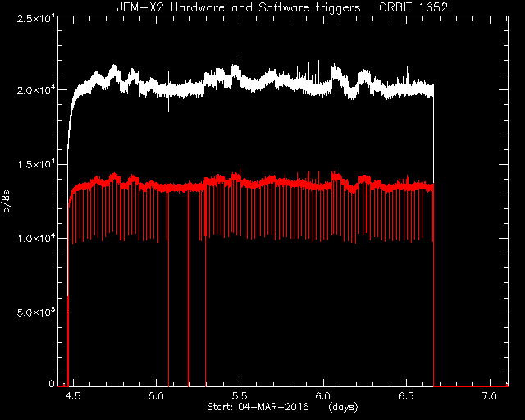Click the red software trigger curve near day 6.0
The height and width of the screenshot is (420, 525).
pos(323,186)
